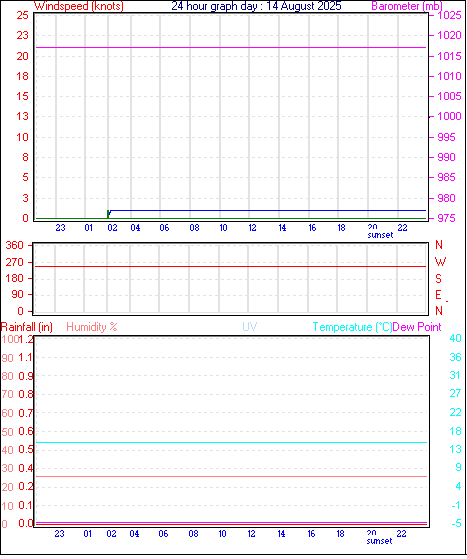Viewport: 467px width, 559px height.
Task: Click the "Barometer (mb)" axis title
Action: pyautogui.click(x=407, y=6)
